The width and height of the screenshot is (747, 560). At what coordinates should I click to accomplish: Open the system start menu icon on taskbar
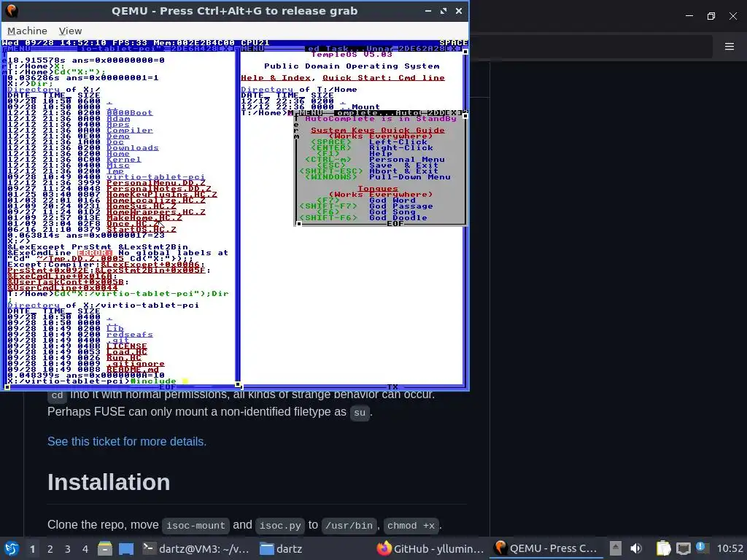click(12, 548)
